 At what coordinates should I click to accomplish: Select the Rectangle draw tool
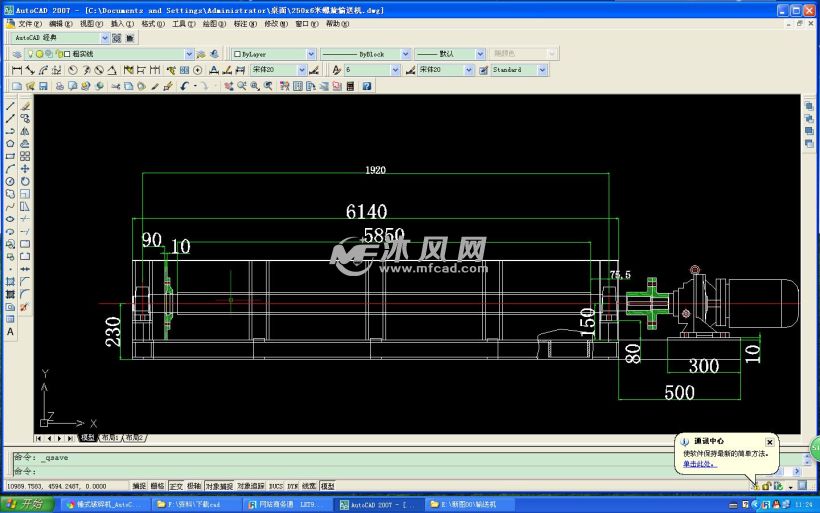click(x=10, y=156)
